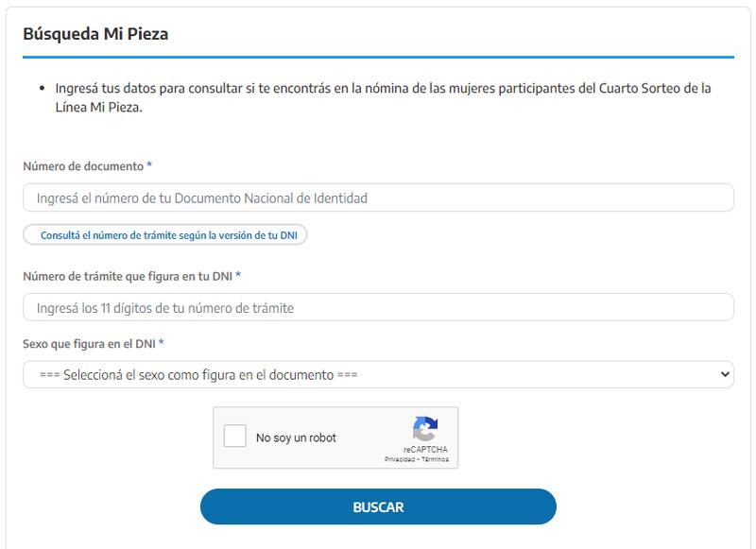Click "Consultá el número de trámite" button

tap(165, 235)
